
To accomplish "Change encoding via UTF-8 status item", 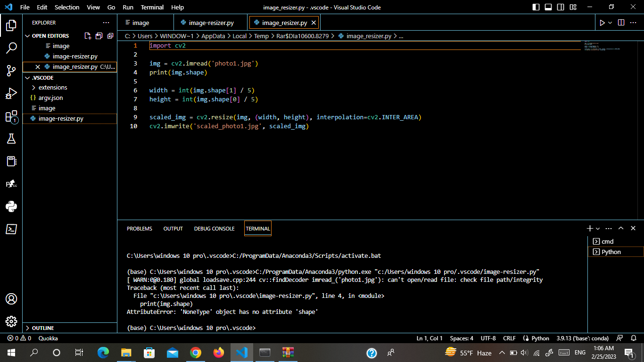I will [x=488, y=338].
